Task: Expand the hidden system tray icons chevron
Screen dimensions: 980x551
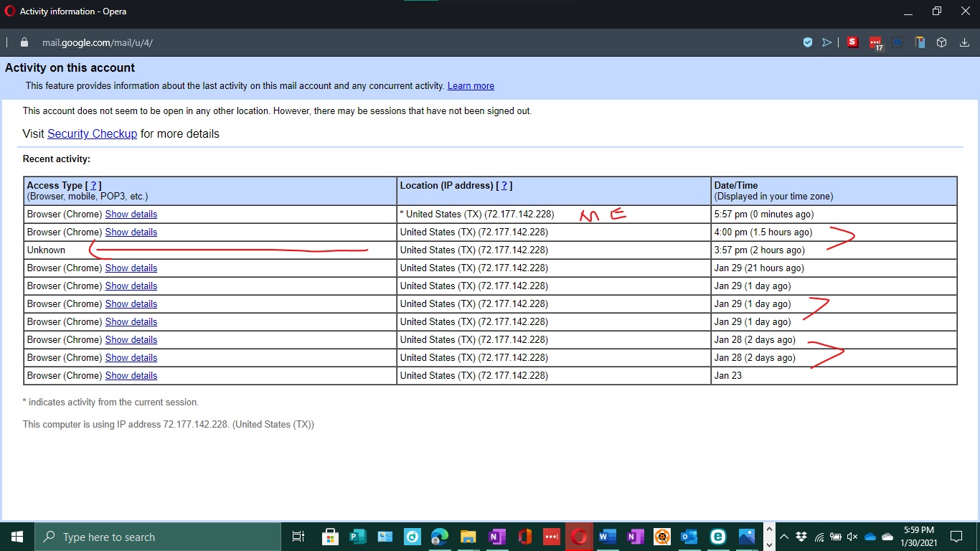Action: click(784, 537)
